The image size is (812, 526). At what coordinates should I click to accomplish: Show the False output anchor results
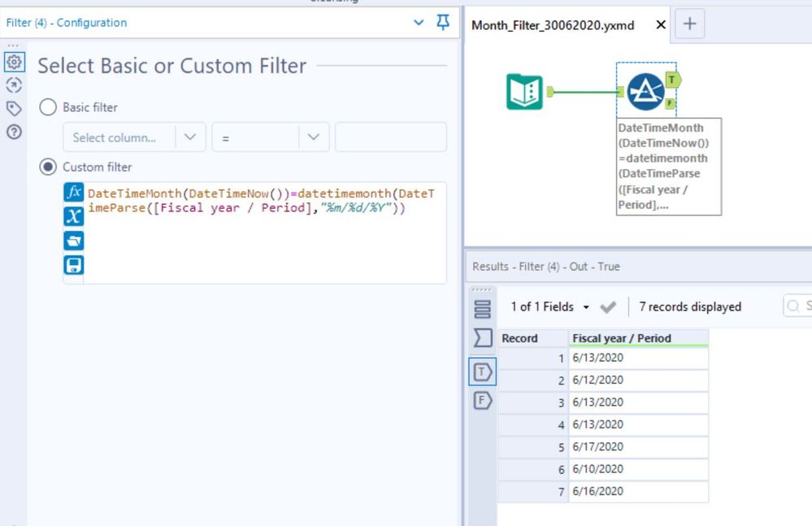pyautogui.click(x=483, y=400)
